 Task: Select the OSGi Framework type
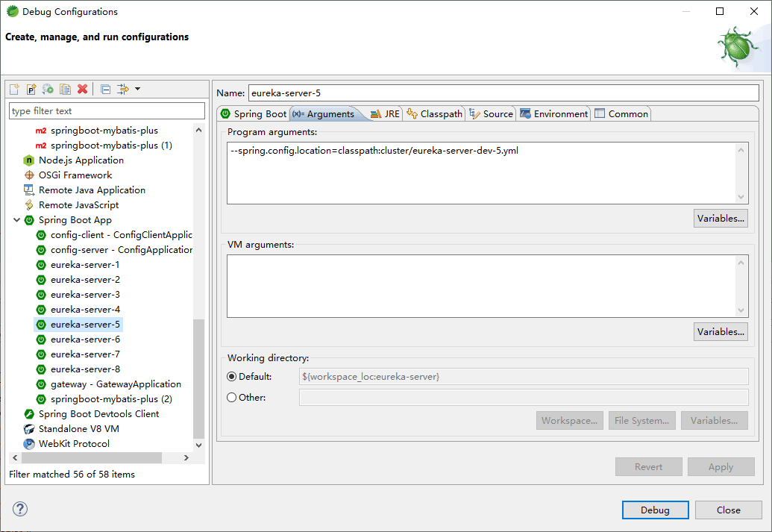coord(68,175)
